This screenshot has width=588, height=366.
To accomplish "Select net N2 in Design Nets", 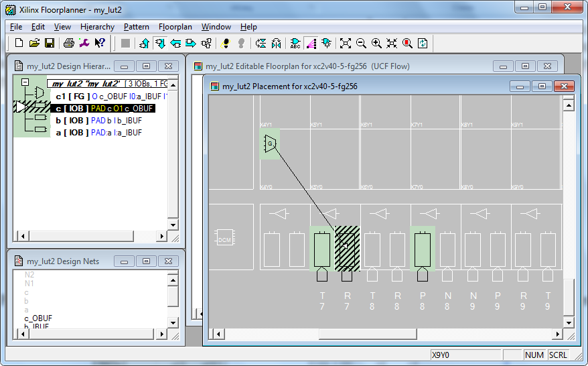I will (29, 275).
